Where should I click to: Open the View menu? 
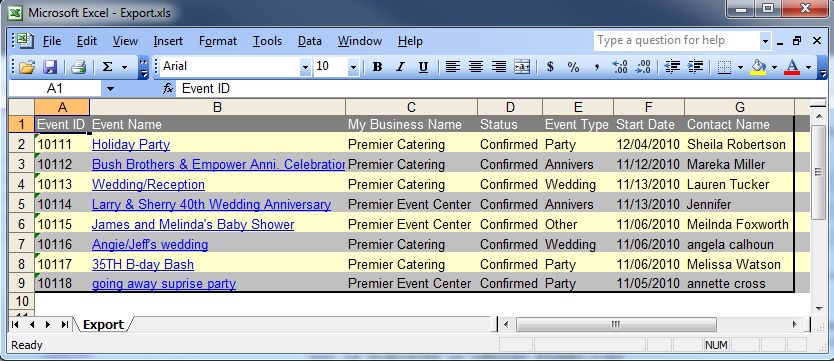tap(125, 41)
